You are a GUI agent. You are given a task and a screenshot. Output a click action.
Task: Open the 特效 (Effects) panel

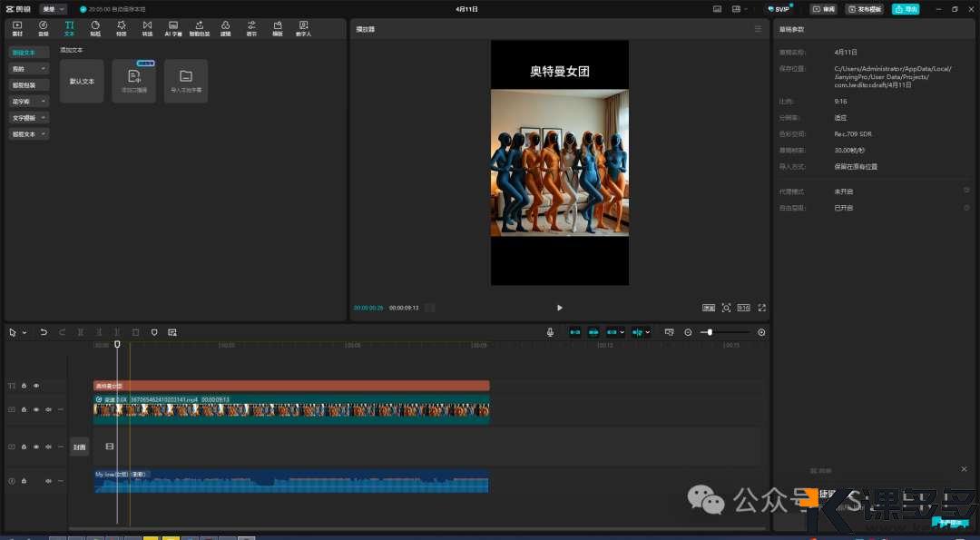coord(122,27)
